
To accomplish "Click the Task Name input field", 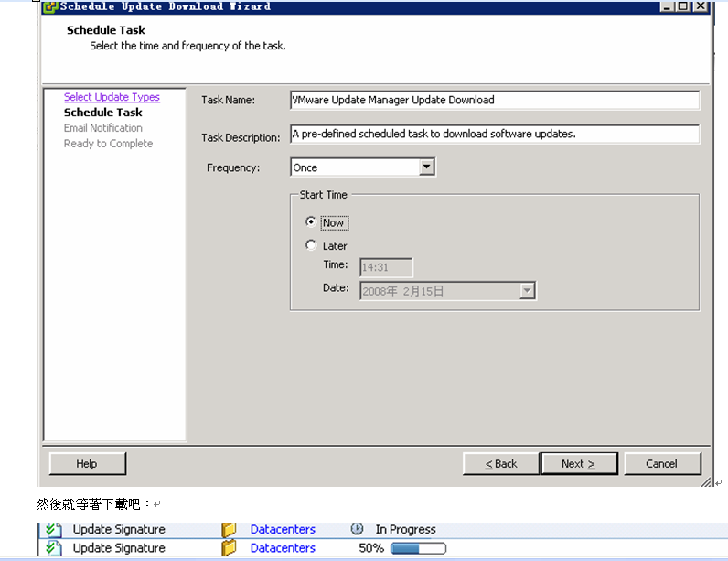I will click(495, 100).
